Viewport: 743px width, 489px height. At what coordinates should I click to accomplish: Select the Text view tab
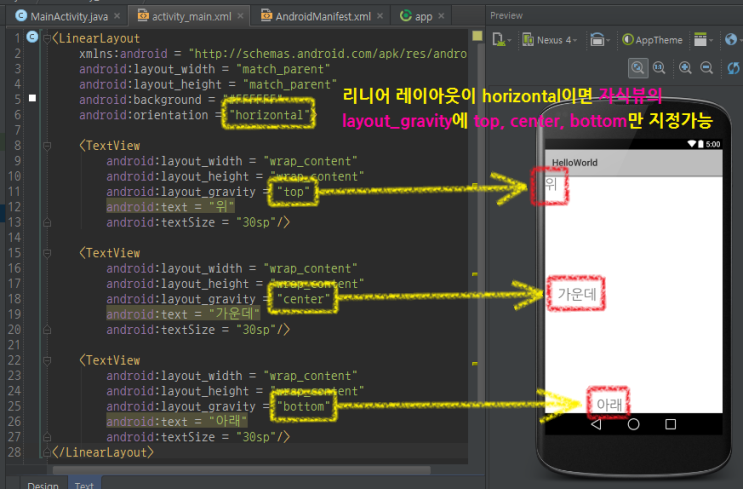pos(84,484)
